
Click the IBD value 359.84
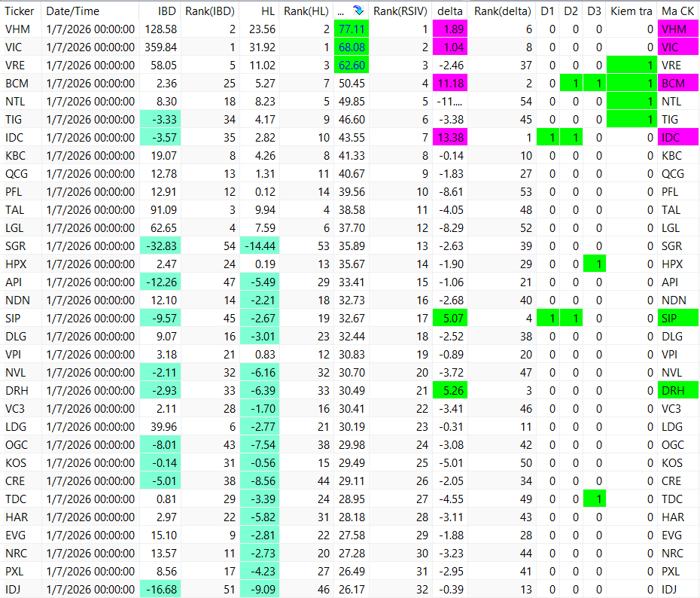[161, 47]
